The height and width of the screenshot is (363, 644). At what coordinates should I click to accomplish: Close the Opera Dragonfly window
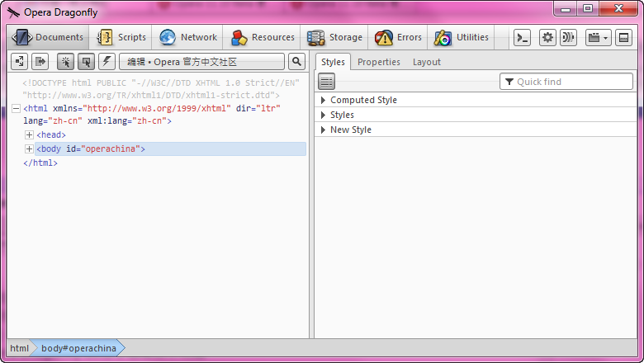(618, 9)
